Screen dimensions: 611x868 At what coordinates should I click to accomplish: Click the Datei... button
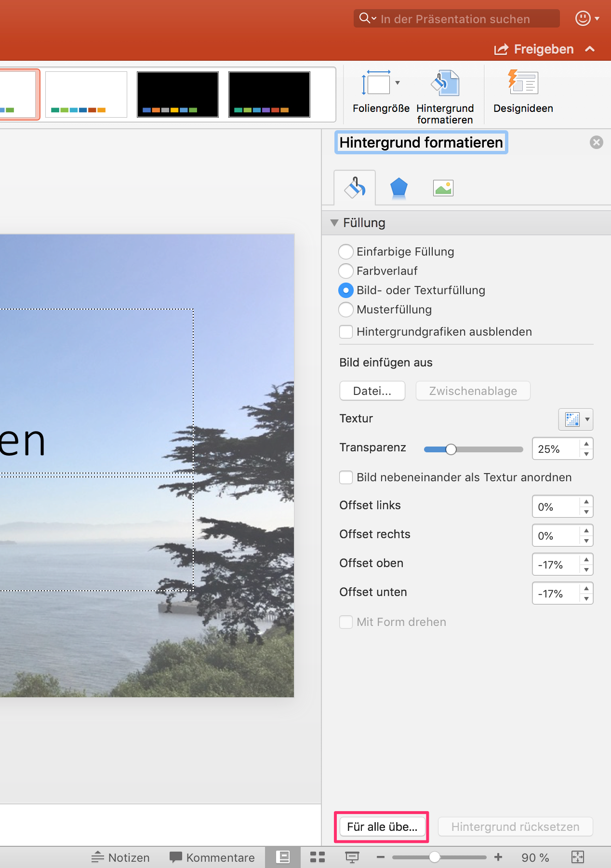tap(372, 391)
